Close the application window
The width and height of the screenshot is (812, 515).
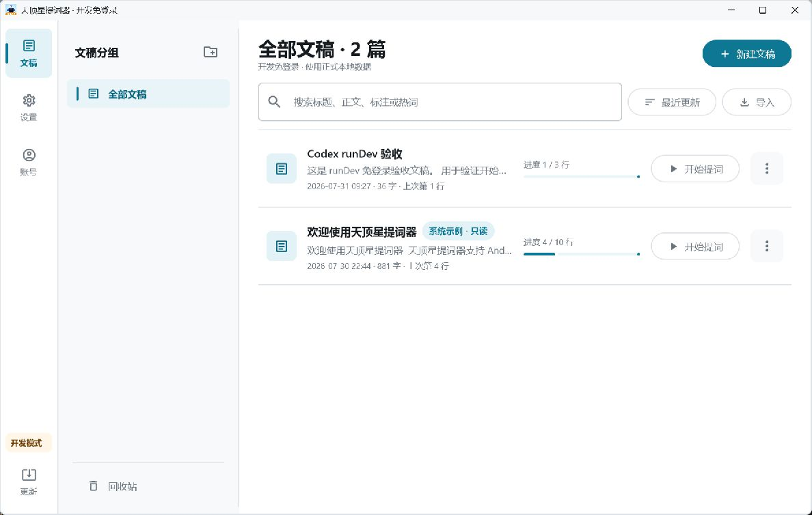[x=794, y=10]
